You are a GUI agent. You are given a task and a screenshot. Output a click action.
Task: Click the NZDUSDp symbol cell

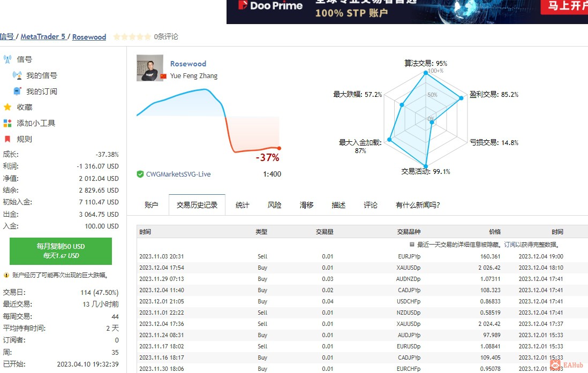coord(409,313)
